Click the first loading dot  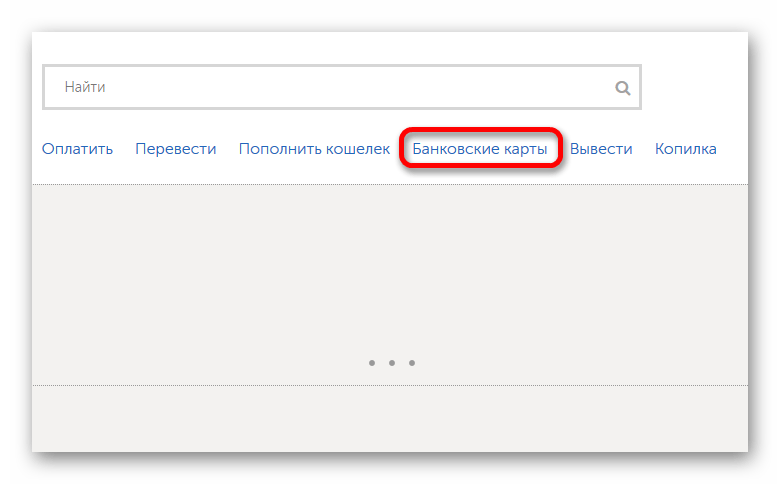[372, 363]
